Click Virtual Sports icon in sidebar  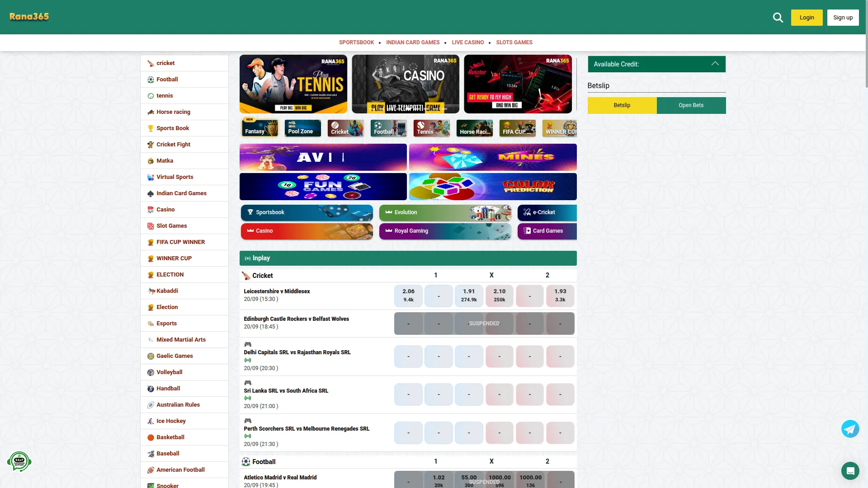pyautogui.click(x=151, y=177)
